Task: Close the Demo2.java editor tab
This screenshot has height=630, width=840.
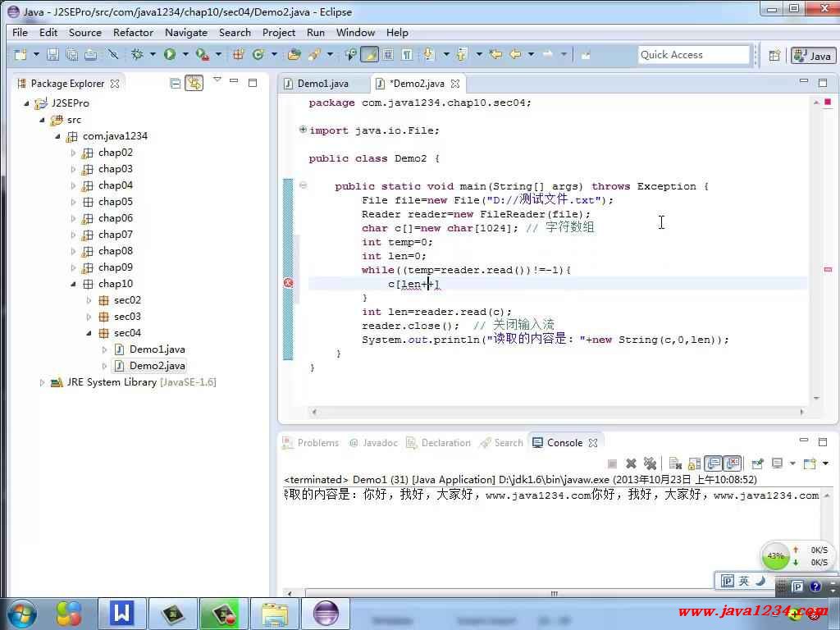Action: (455, 84)
